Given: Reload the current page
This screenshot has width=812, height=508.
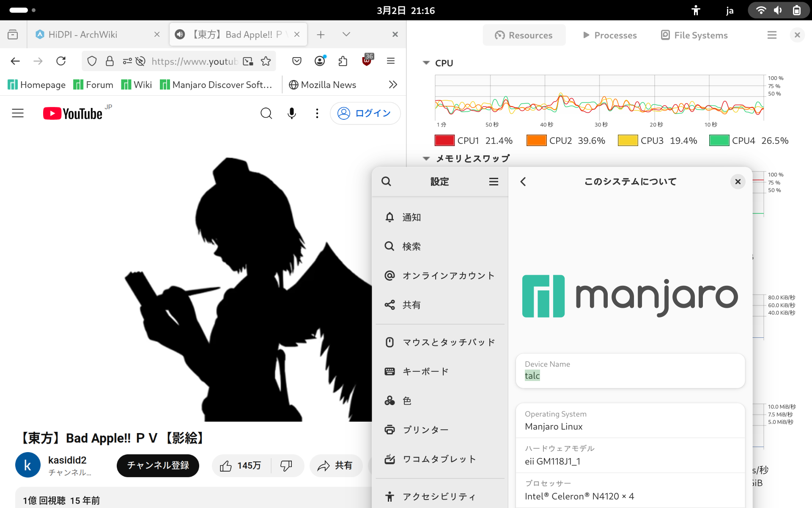Looking at the screenshot, I should (x=61, y=61).
